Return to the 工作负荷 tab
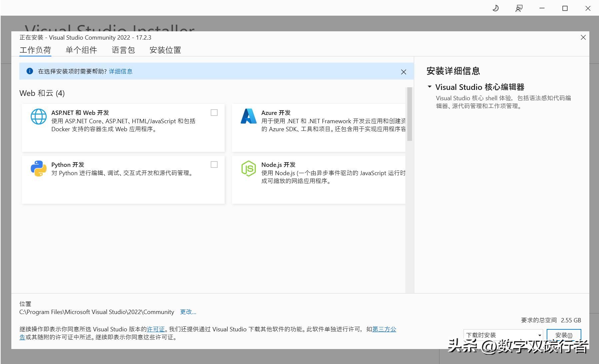 35,50
